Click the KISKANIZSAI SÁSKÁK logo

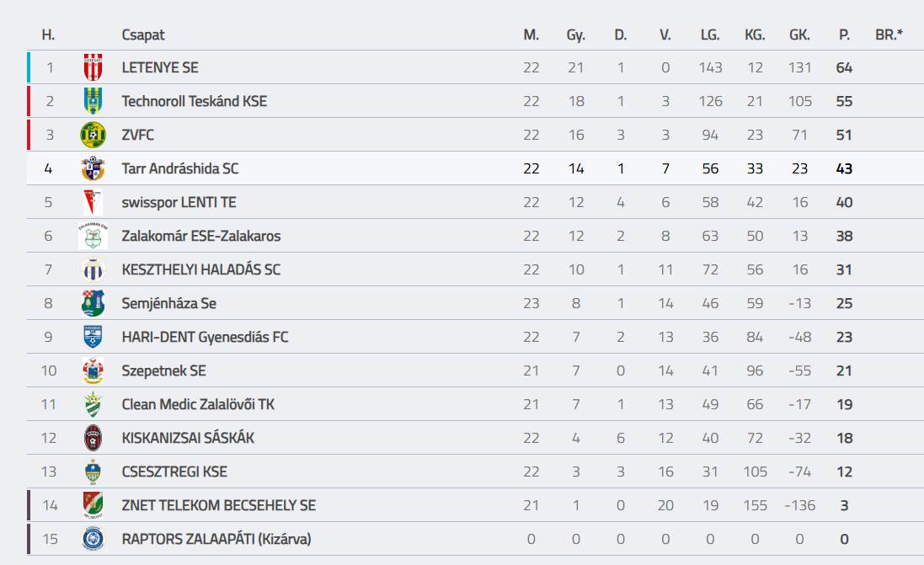pyautogui.click(x=93, y=438)
